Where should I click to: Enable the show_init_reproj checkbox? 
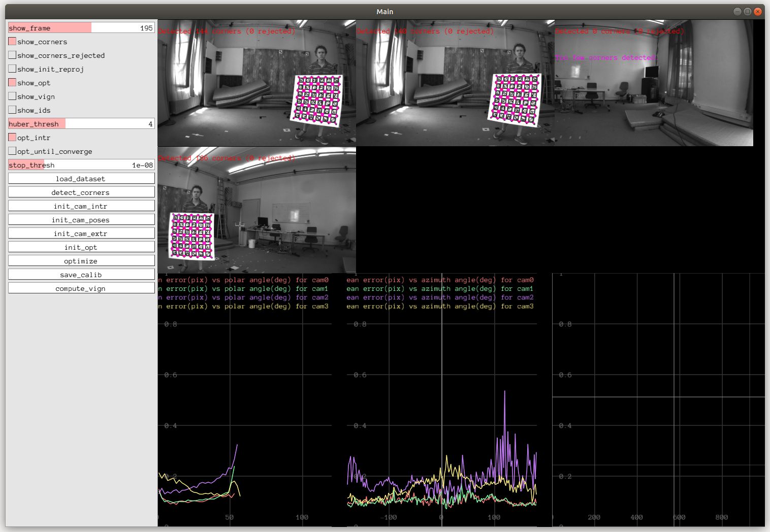(x=12, y=69)
